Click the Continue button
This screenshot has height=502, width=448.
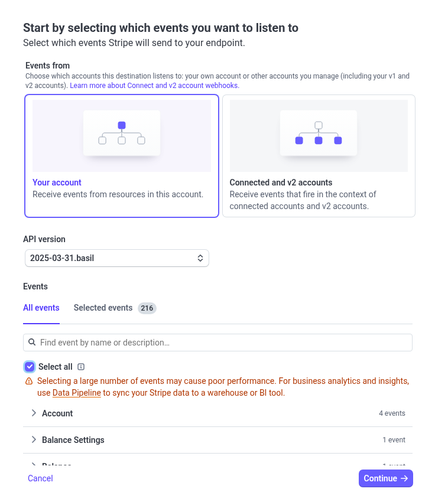click(385, 478)
